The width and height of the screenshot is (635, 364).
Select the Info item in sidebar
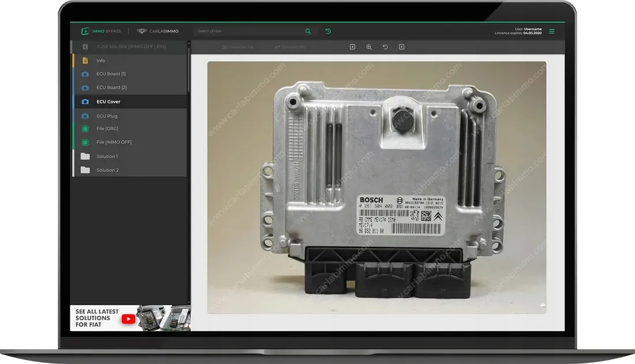tap(129, 61)
